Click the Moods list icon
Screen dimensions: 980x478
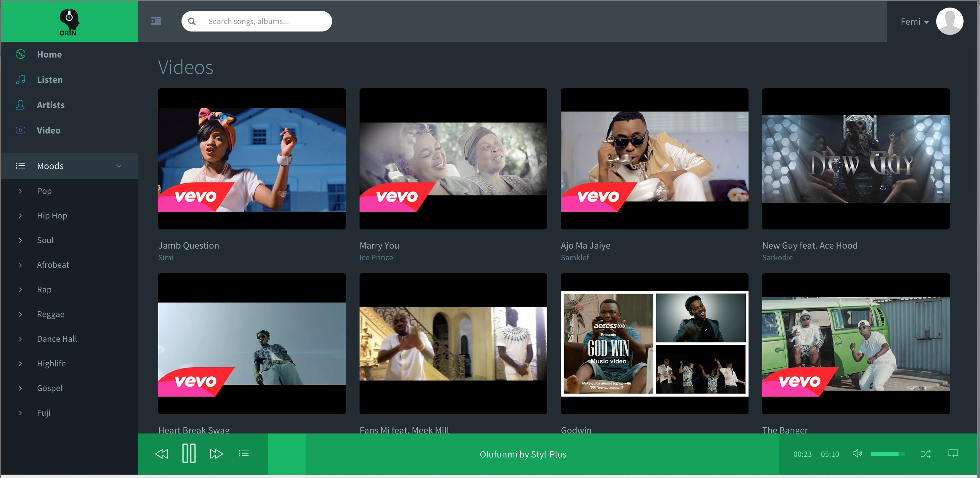tap(21, 165)
